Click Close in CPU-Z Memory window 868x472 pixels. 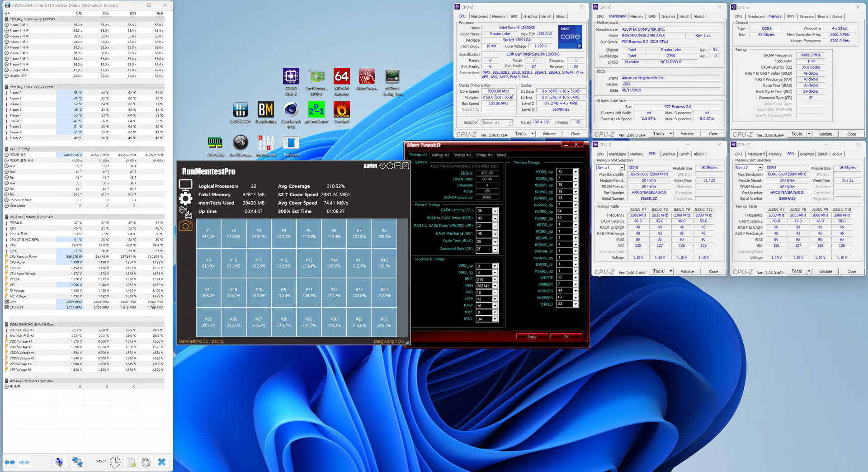click(x=851, y=134)
